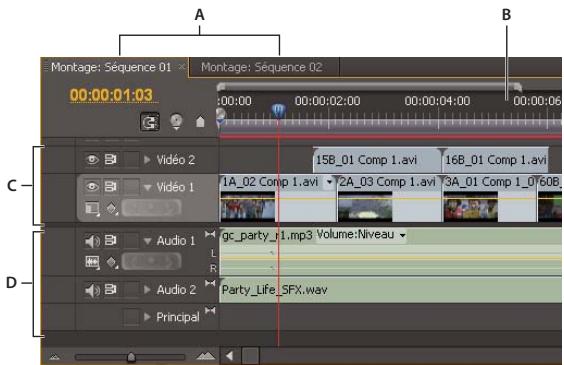Click the 00:00:01:03 timecode

[x=111, y=95]
